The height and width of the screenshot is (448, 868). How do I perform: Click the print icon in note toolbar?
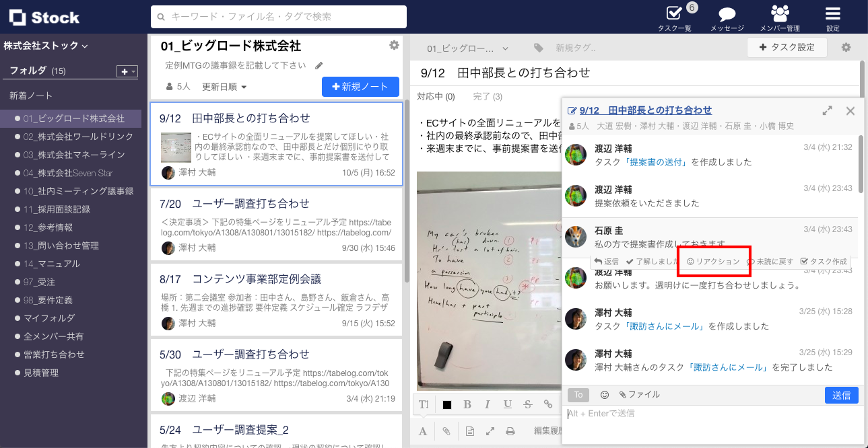[x=510, y=431]
